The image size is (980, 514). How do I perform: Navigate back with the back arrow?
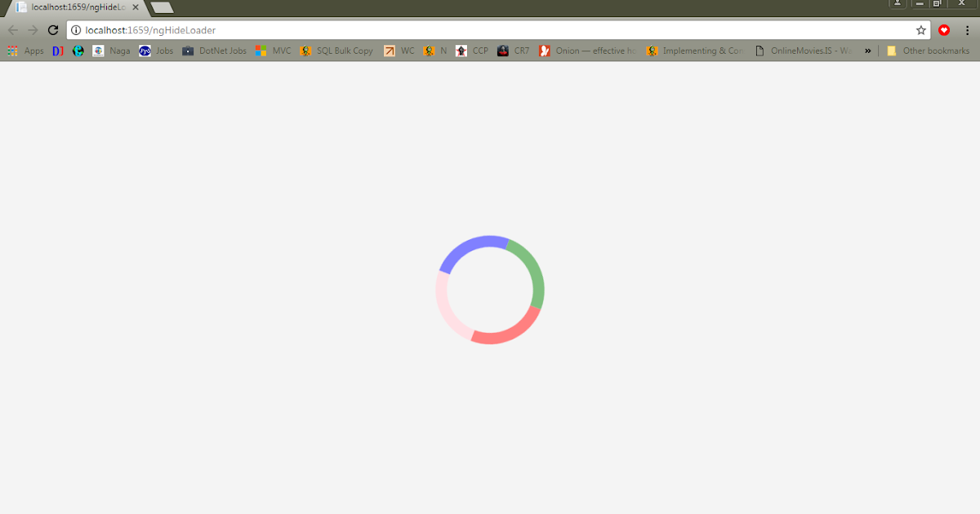pyautogui.click(x=13, y=29)
